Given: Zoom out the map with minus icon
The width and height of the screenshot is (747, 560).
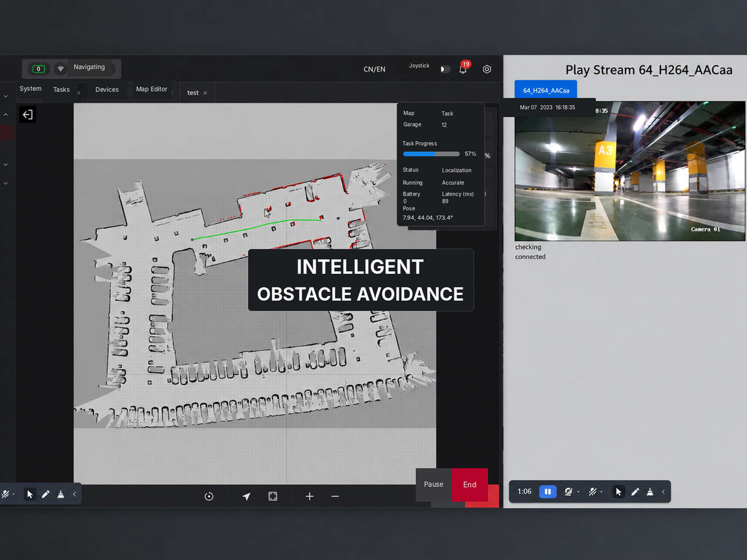Looking at the screenshot, I should click(x=335, y=496).
